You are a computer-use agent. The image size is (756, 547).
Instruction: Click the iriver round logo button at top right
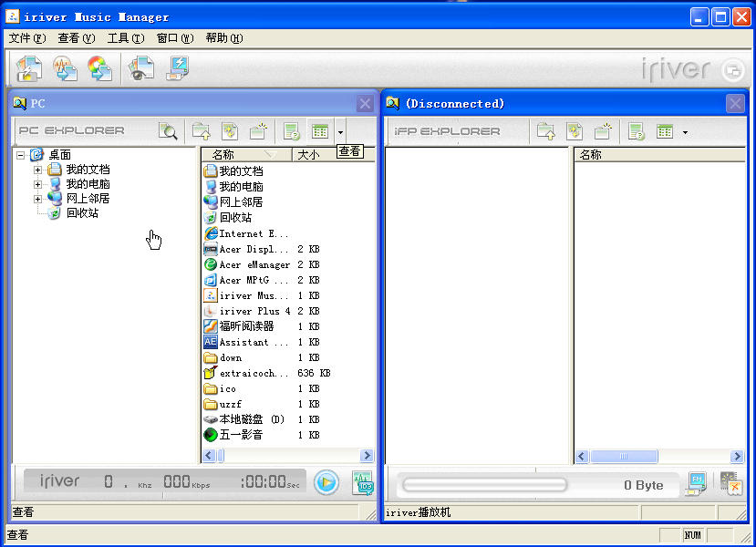click(x=733, y=70)
